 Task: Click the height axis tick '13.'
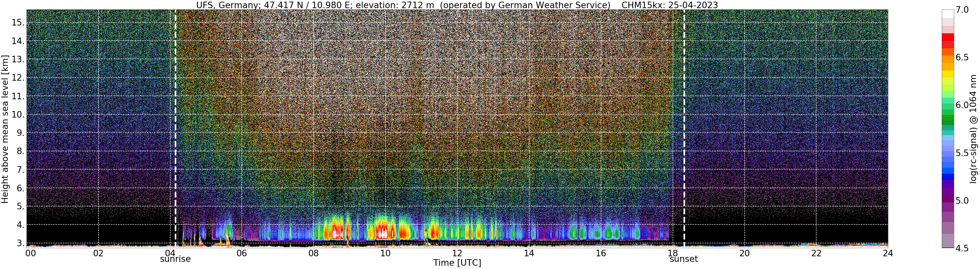coord(18,59)
